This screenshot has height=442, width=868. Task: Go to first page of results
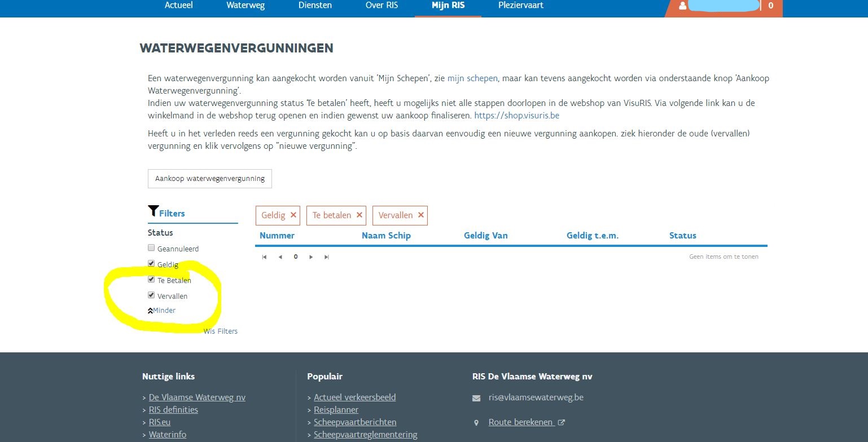(x=264, y=257)
